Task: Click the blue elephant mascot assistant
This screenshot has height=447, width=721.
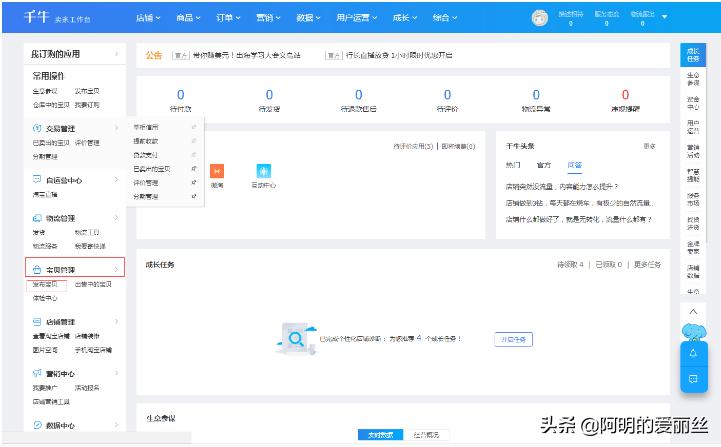Action: [693, 331]
